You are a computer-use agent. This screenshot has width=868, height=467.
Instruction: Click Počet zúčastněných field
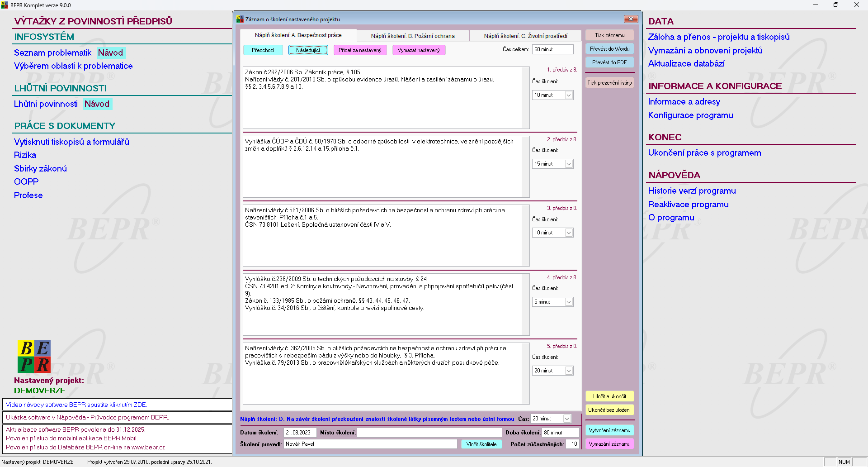click(x=572, y=444)
